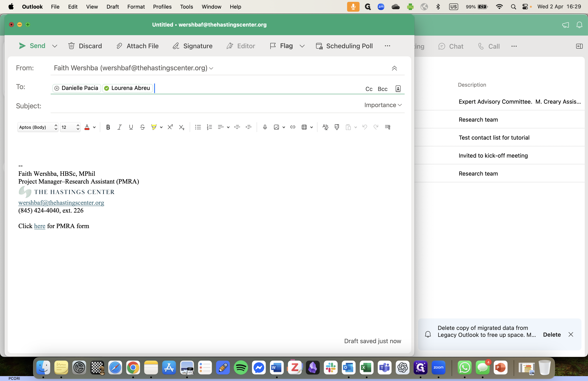
Task: Start a Call in the main Outlook window
Action: 489,47
